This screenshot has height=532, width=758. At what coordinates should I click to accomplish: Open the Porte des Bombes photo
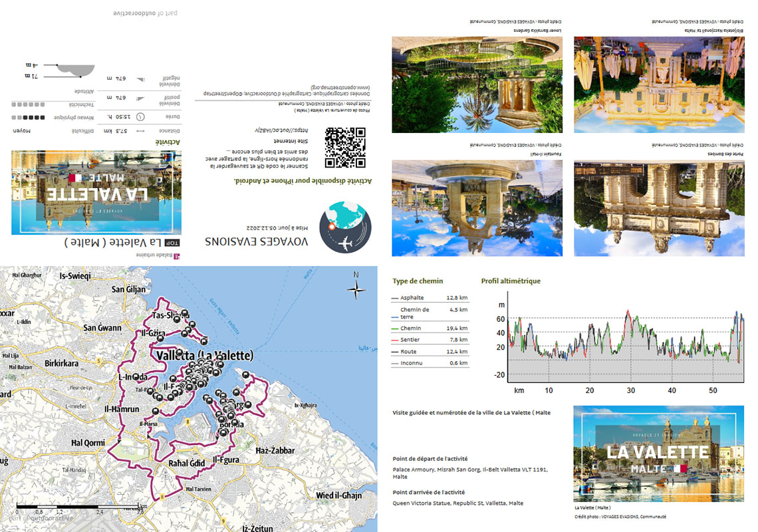click(660, 208)
